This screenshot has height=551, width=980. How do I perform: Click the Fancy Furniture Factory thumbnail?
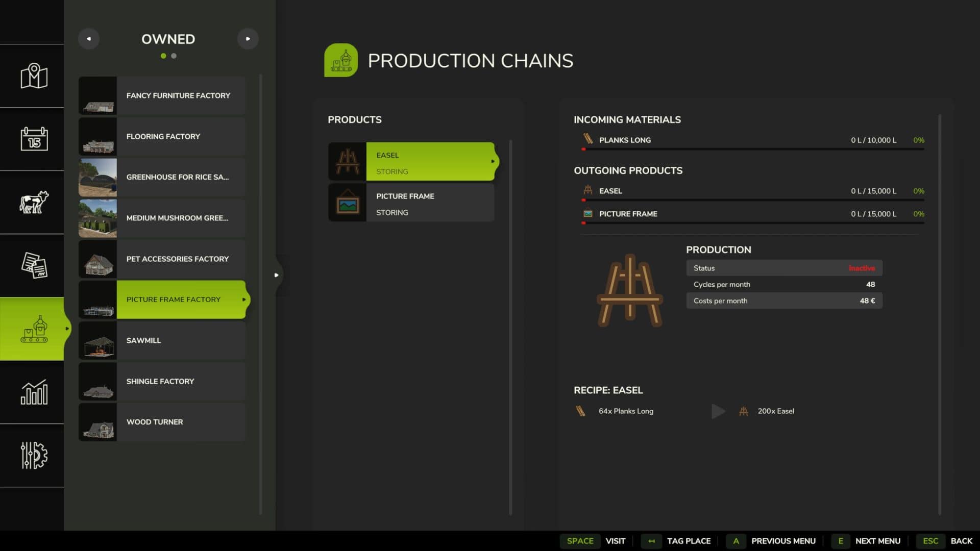pos(98,96)
